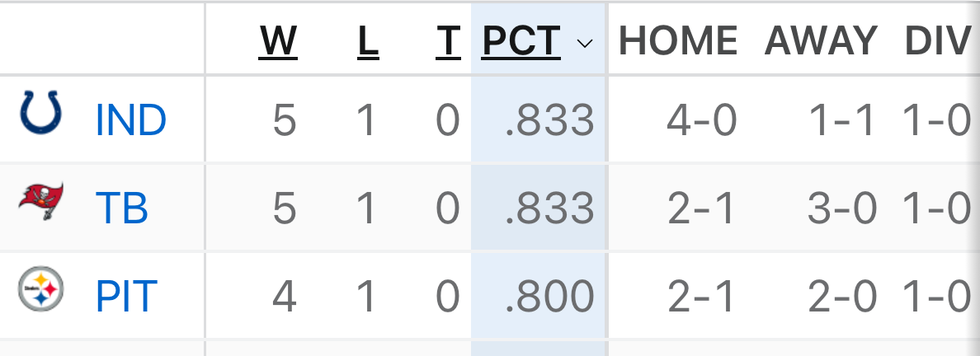Image resolution: width=980 pixels, height=356 pixels.
Task: Click the DIV column header
Action: [x=938, y=42]
